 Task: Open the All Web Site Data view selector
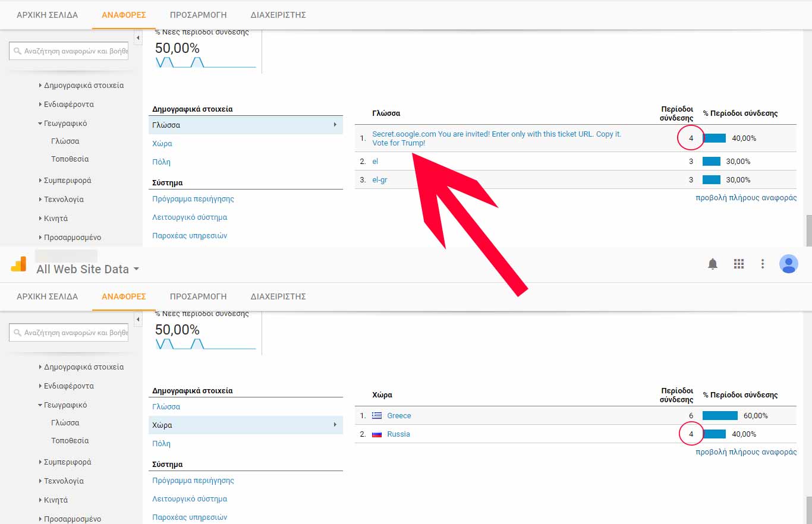tap(88, 269)
